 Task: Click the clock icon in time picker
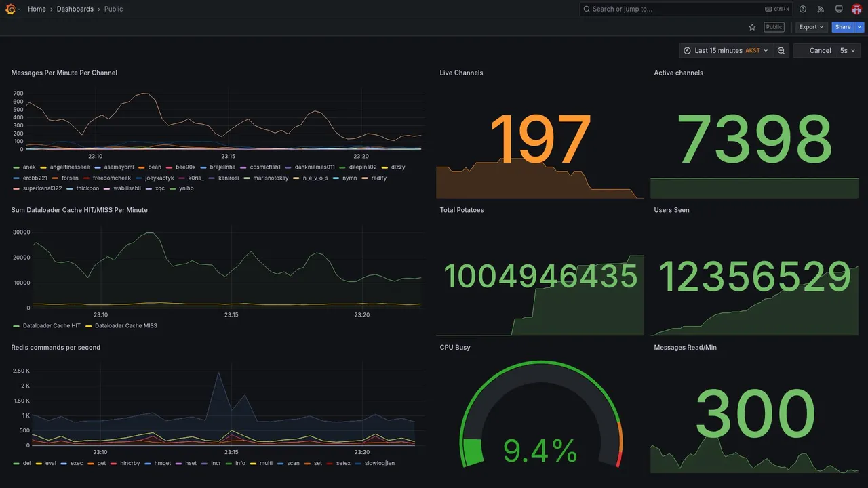687,51
